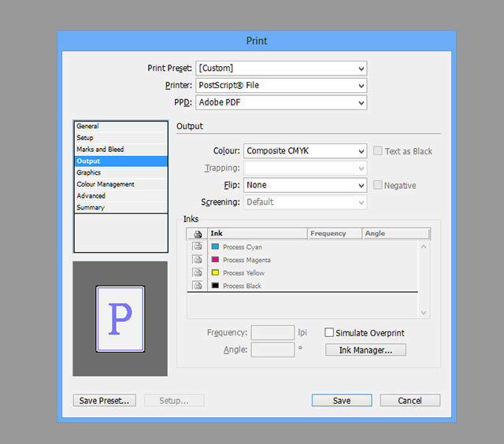Screen dimensions: 504x444
Task: Click the Save Preset button
Action: (x=105, y=401)
